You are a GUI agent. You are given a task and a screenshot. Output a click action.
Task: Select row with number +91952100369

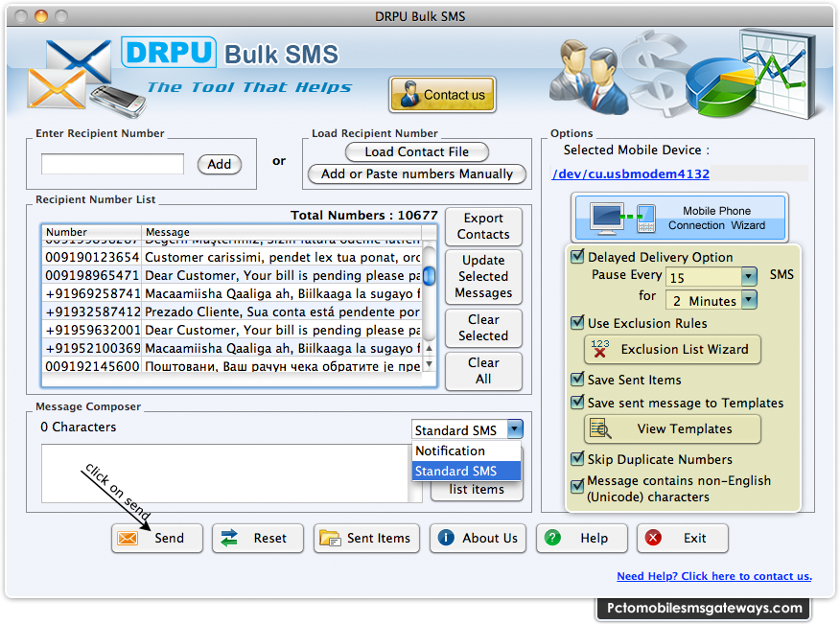(231, 348)
